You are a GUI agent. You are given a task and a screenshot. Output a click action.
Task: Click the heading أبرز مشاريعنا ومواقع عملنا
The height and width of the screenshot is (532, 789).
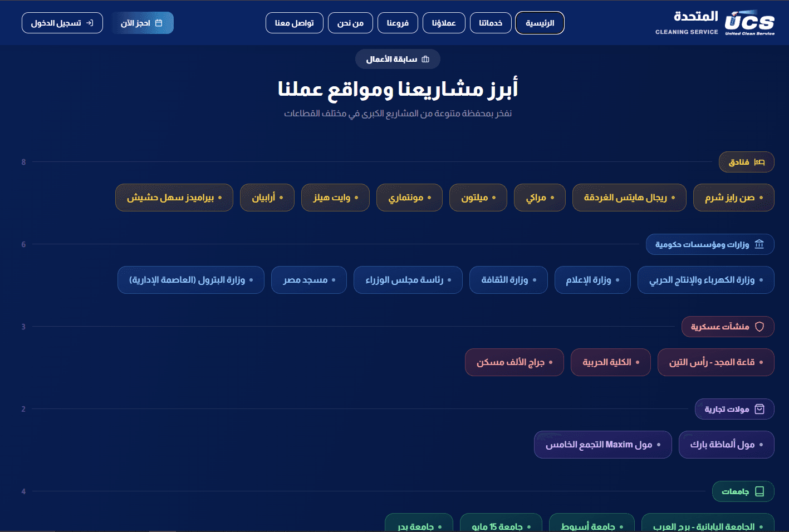click(x=398, y=89)
